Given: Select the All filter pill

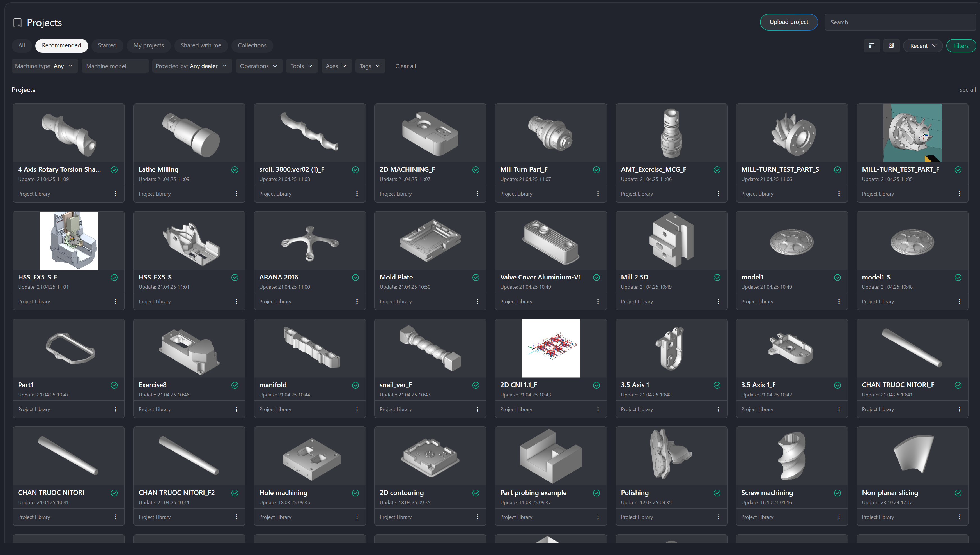Looking at the screenshot, I should coord(22,45).
